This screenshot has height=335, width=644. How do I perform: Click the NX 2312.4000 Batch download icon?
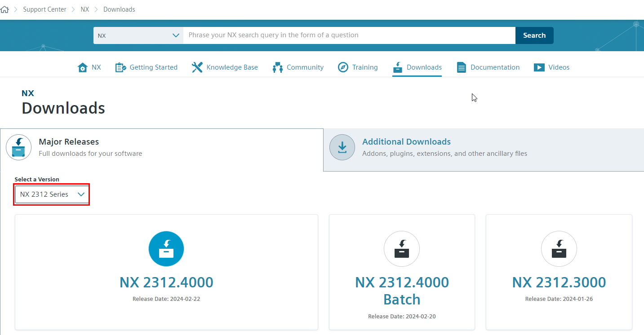click(x=402, y=249)
